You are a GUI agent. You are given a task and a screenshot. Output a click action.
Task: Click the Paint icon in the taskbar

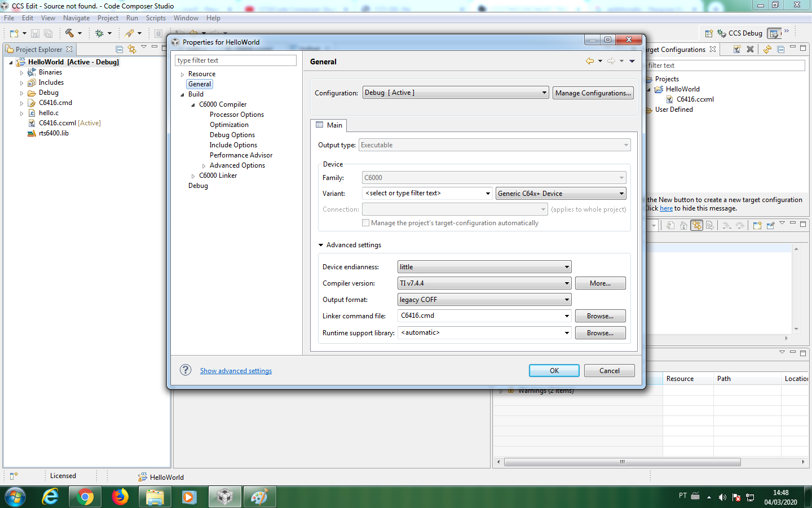(259, 497)
